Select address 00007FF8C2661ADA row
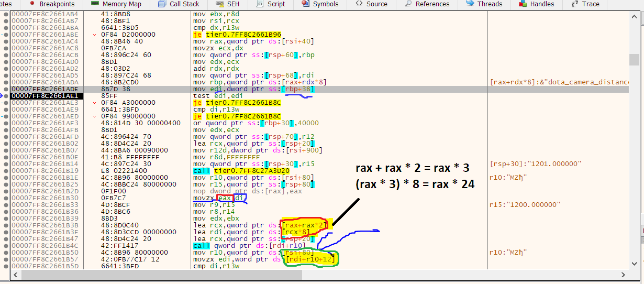 click(45, 82)
